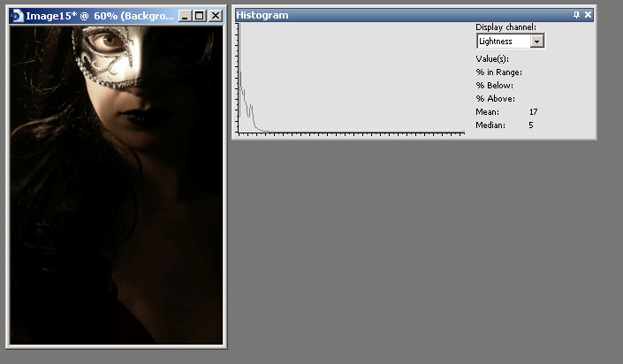Click the % in Range label
Screen dimensions: 623x364
tap(498, 72)
